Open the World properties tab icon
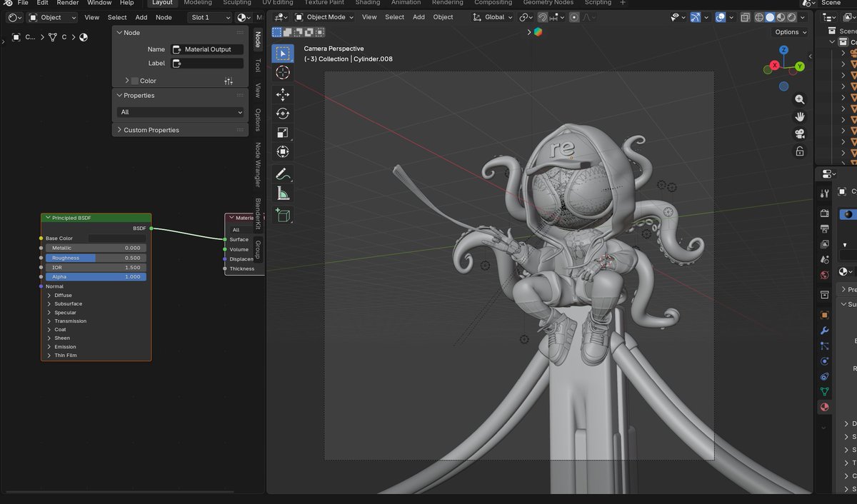Viewport: 857px width, 504px height. 824,275
